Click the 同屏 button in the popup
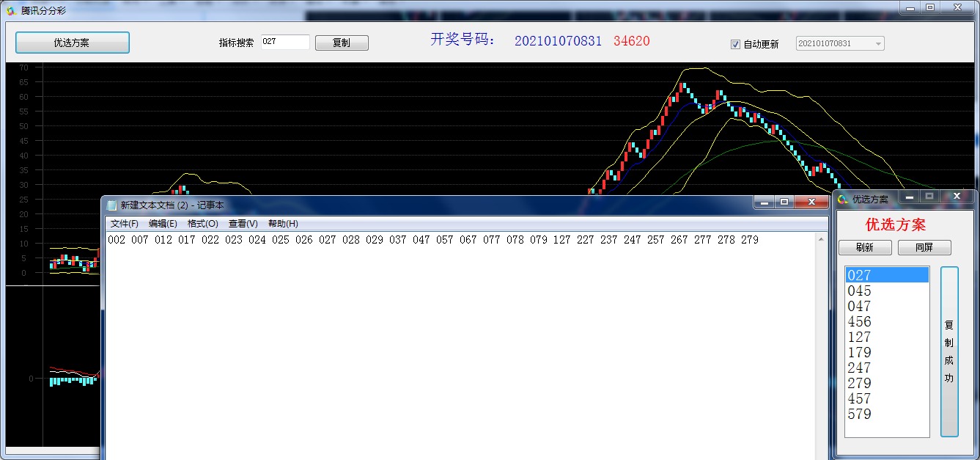980x460 pixels. point(924,247)
